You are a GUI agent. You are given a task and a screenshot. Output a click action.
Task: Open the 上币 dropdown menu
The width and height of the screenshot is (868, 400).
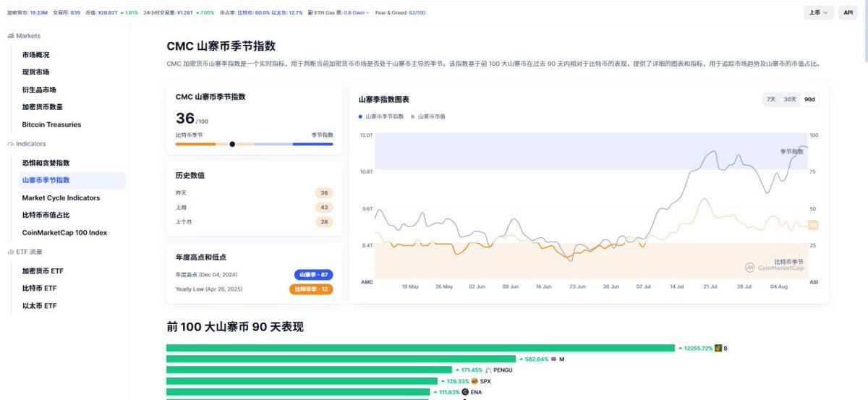[x=819, y=12]
